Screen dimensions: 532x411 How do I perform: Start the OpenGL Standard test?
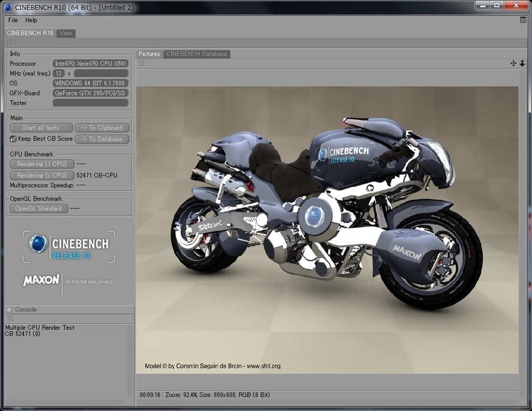pos(38,208)
